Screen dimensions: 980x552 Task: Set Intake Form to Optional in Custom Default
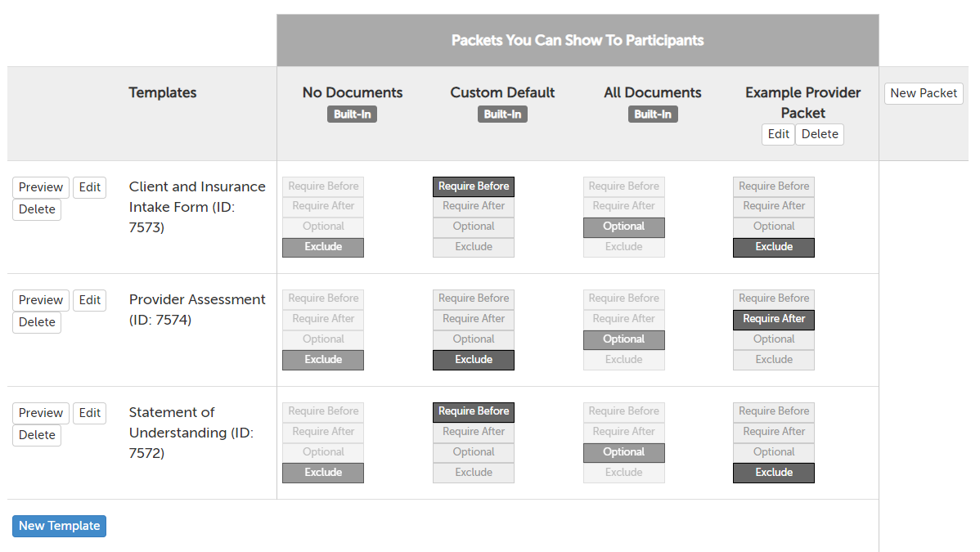[474, 227]
